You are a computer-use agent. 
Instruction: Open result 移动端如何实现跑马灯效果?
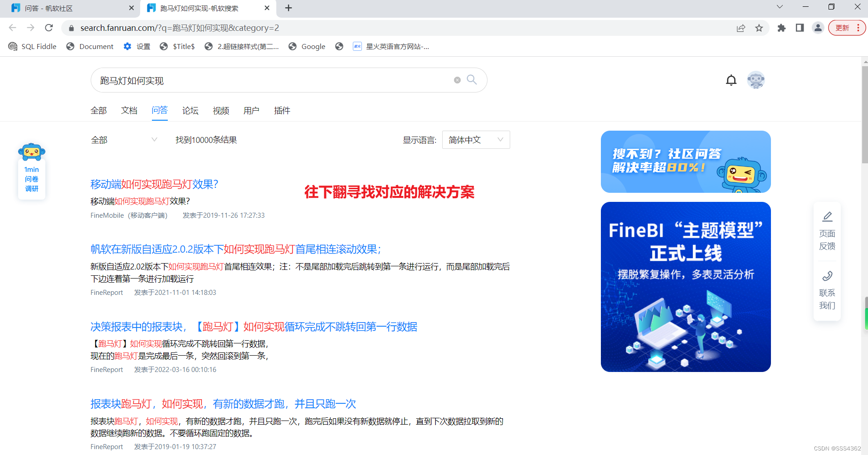[154, 184]
